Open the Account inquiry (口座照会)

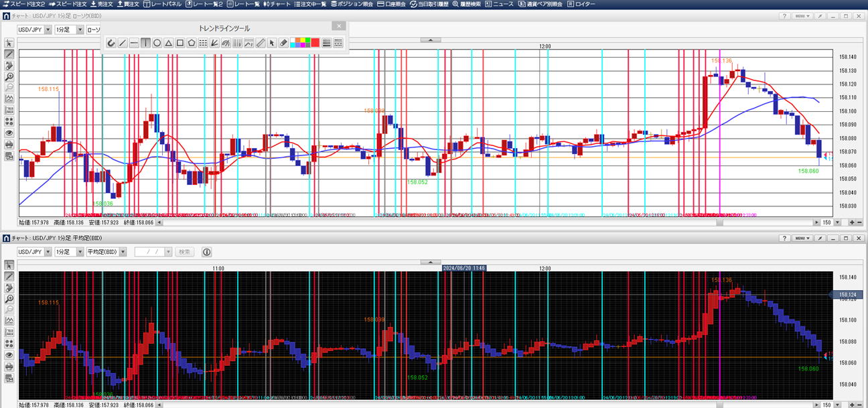pyautogui.click(x=392, y=4)
